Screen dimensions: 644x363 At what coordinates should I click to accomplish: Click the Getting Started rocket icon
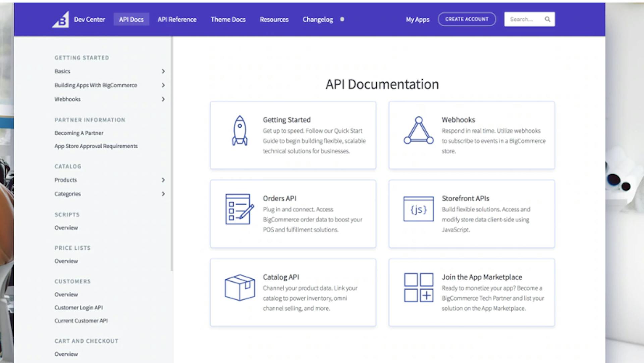pyautogui.click(x=240, y=131)
